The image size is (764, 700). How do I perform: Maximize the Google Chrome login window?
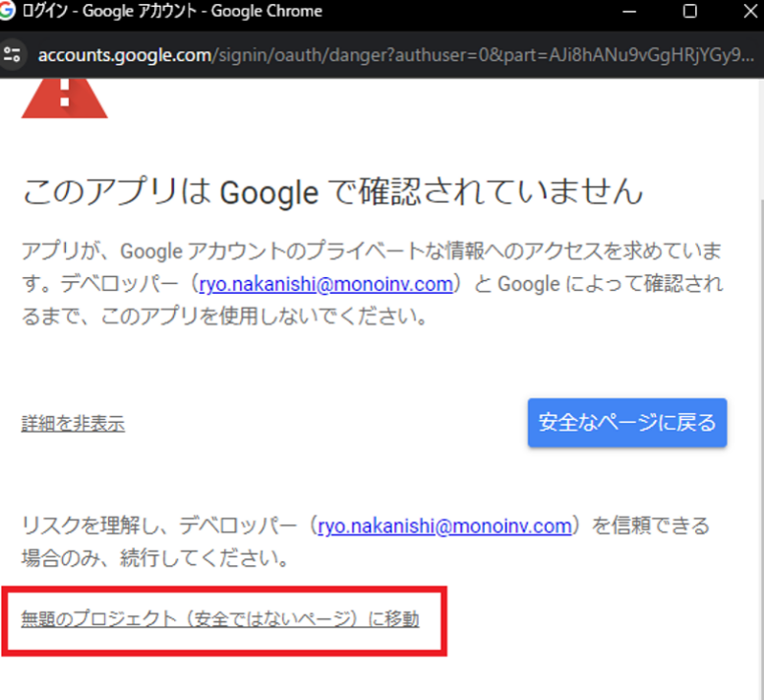(x=690, y=11)
